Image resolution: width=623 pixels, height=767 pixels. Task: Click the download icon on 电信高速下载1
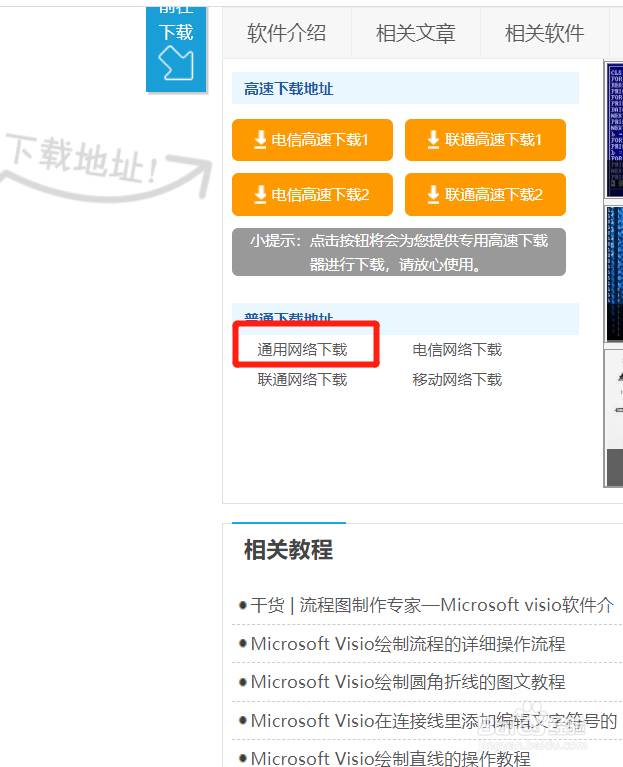click(260, 139)
